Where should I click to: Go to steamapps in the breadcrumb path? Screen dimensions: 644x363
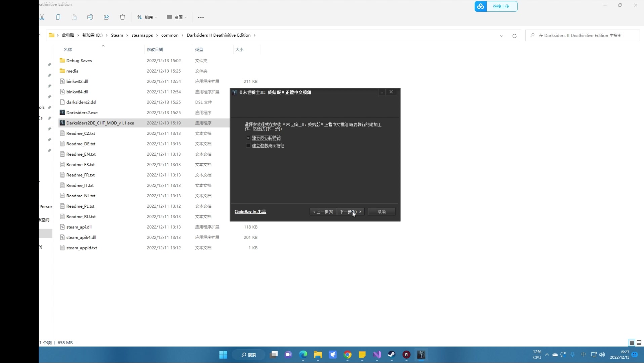pyautogui.click(x=142, y=35)
